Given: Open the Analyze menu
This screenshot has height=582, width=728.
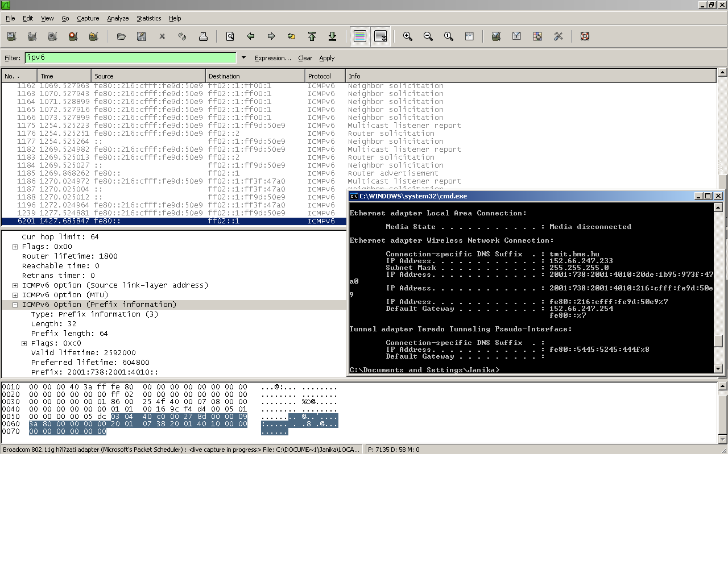Looking at the screenshot, I should click(x=118, y=18).
